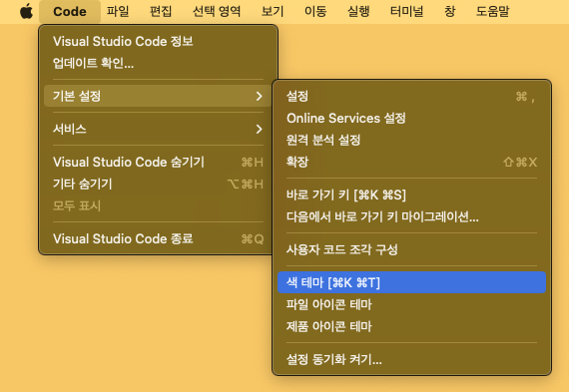Expand the 기본 설정 submenu arrow

click(259, 96)
